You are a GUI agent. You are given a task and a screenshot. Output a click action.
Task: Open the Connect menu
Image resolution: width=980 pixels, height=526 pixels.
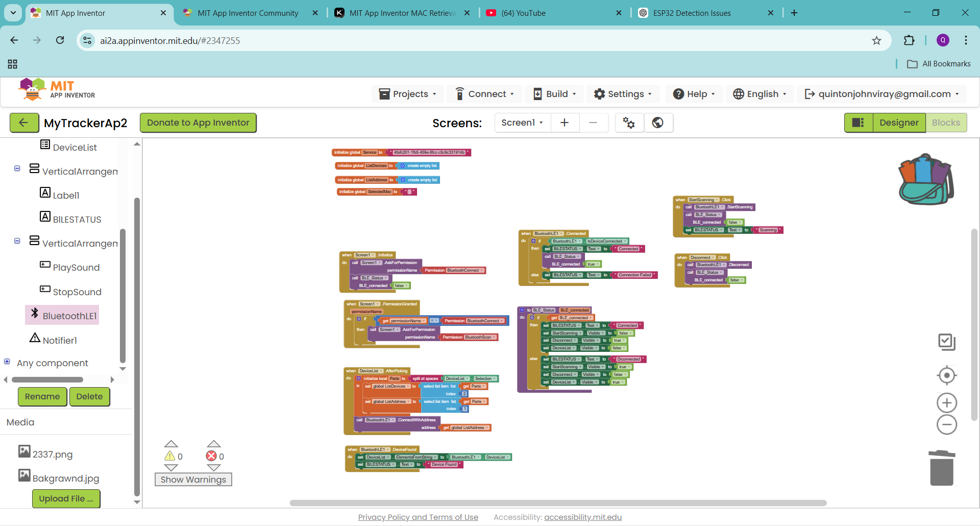point(485,94)
